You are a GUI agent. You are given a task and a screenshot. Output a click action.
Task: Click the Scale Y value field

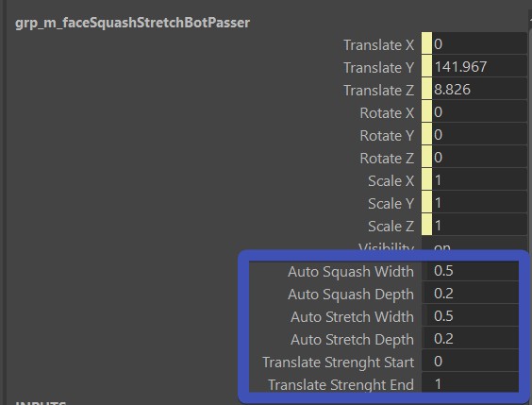click(479, 203)
